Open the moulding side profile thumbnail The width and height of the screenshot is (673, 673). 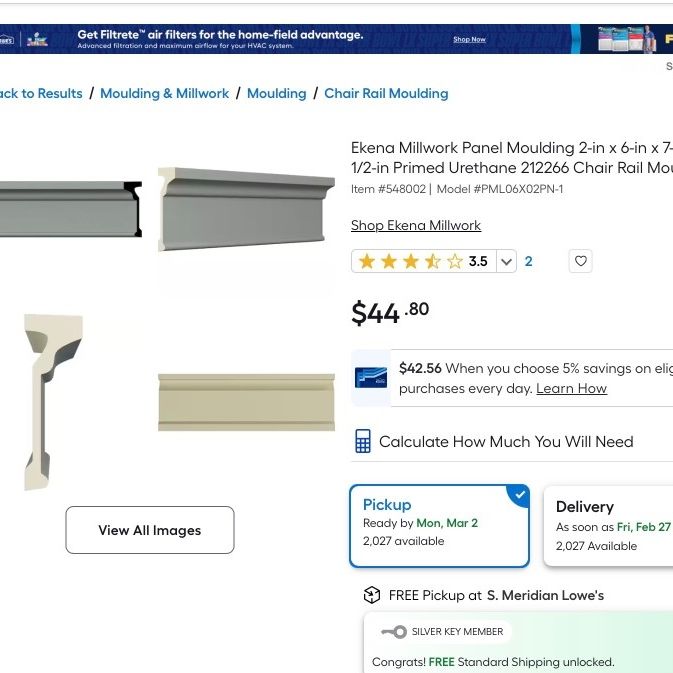coord(54,402)
